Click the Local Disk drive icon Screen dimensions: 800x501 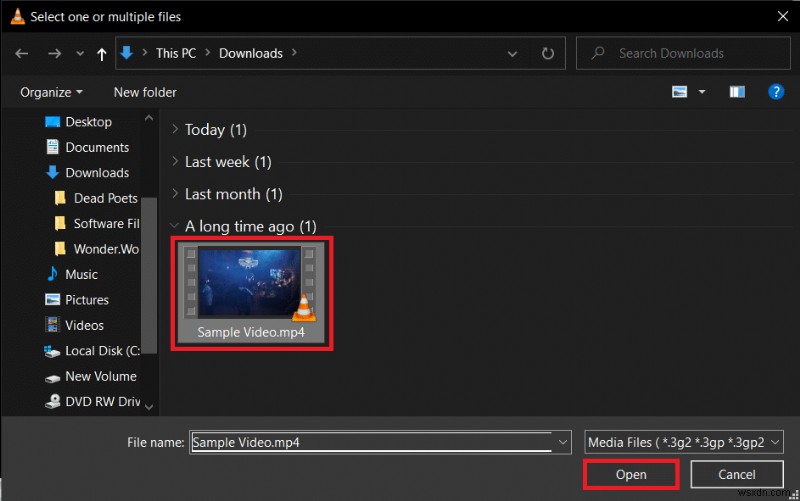coord(52,352)
